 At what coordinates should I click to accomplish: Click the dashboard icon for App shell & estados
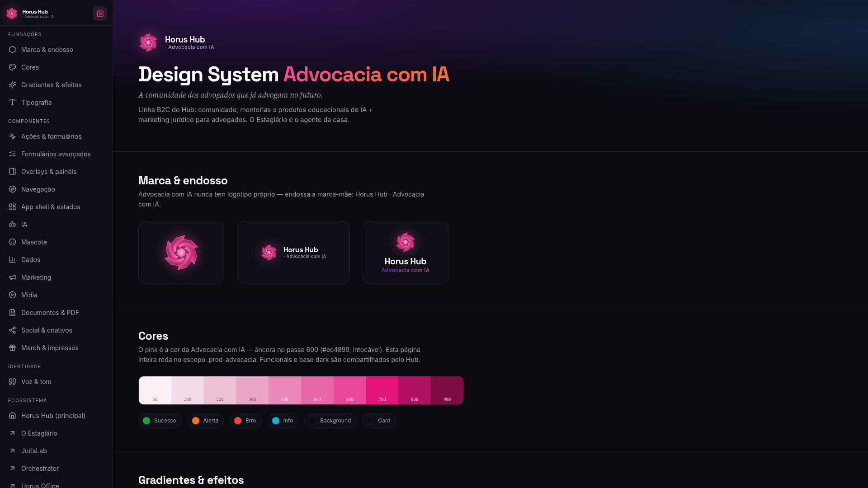point(12,207)
